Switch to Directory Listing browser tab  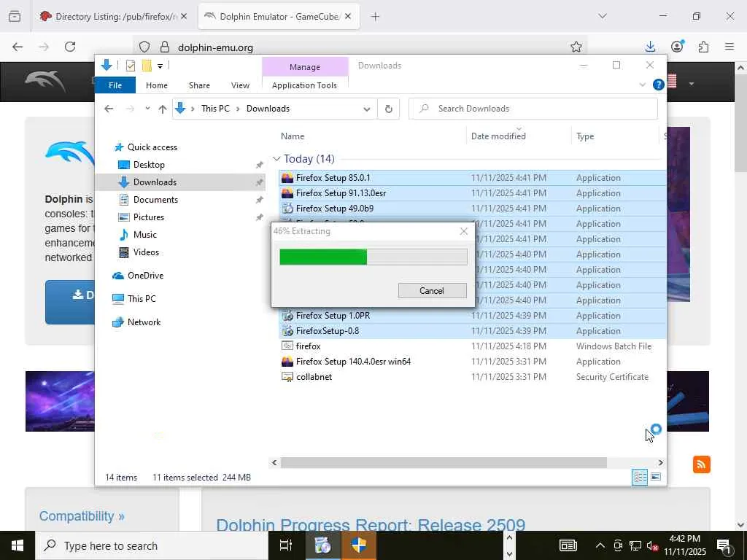pyautogui.click(x=113, y=17)
